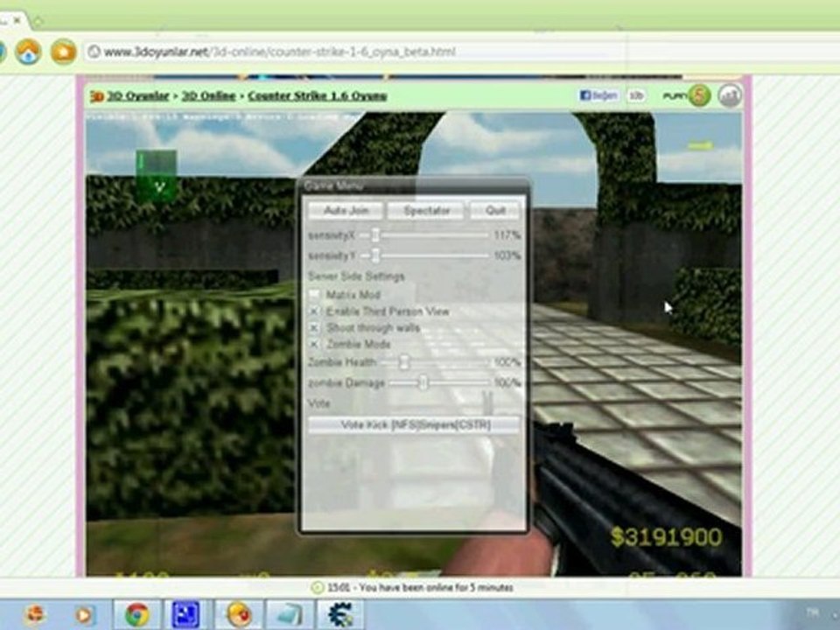Open the Windows Start orb
Image resolution: width=840 pixels, height=630 pixels.
pos(35,614)
